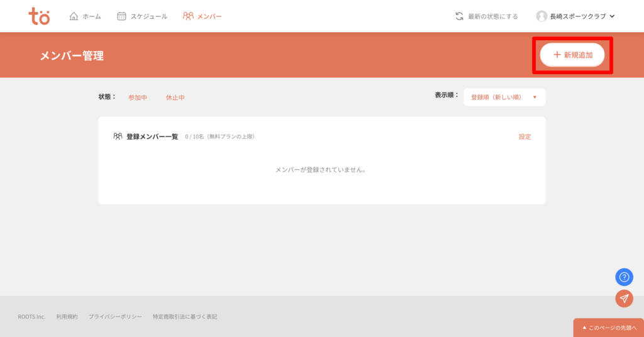
Task: Open the blue question mark help button
Action: (x=624, y=277)
